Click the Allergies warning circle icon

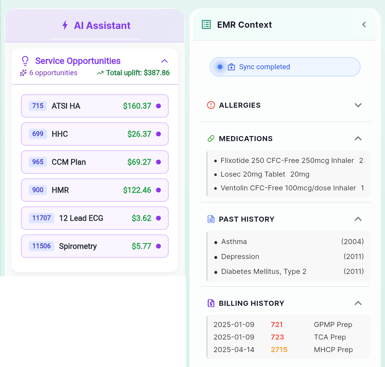click(211, 105)
